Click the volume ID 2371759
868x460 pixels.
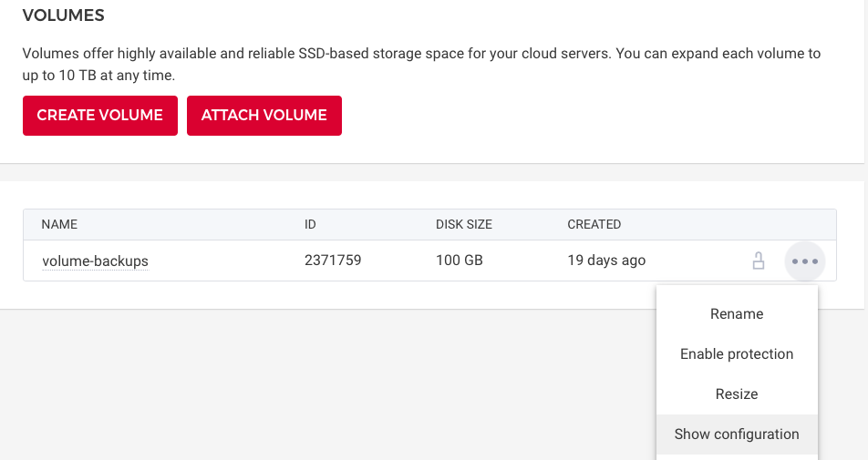point(333,261)
